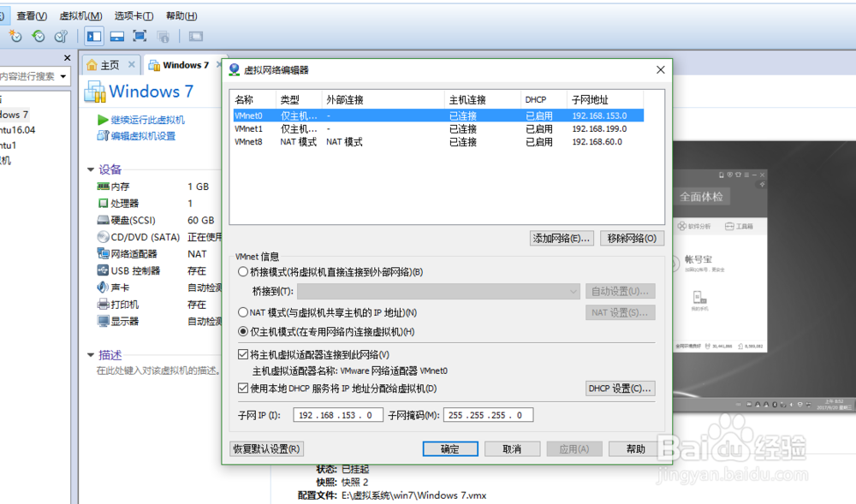Click the unity mode toolbar icon
Screen dimensions: 856x504
coord(163,36)
